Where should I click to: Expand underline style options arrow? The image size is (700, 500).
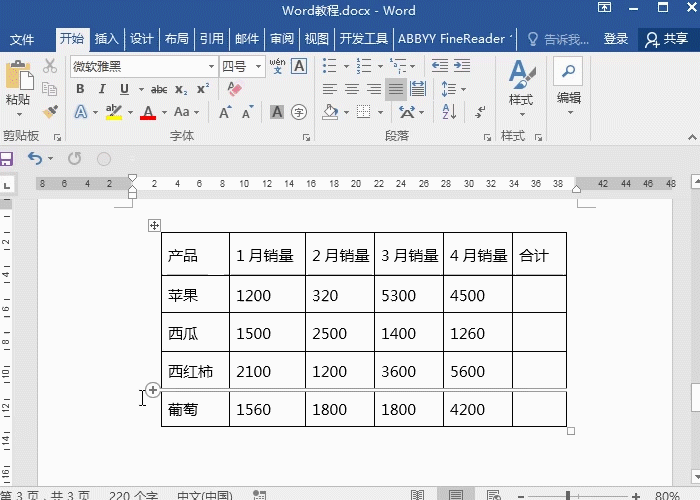(x=141, y=89)
